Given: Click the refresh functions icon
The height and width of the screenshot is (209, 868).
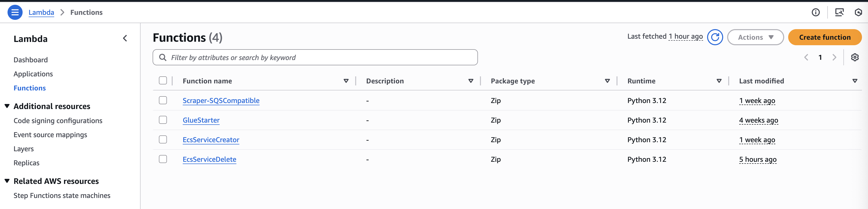Looking at the screenshot, I should (715, 37).
